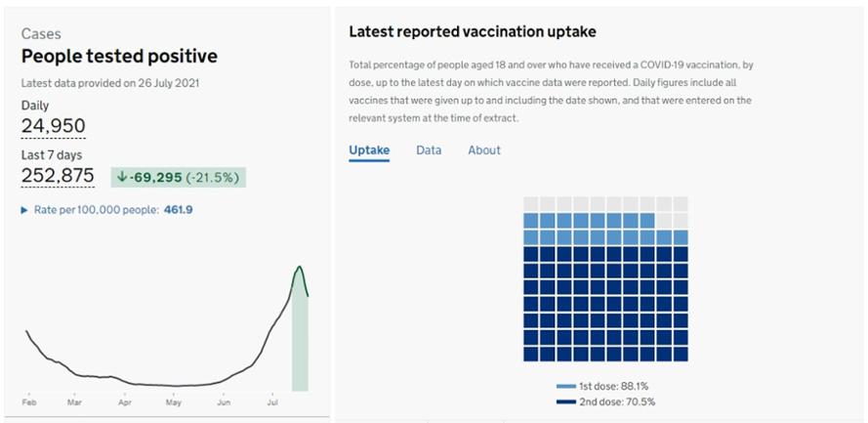The image size is (868, 423).
Task: Select the About tab
Action: coord(484,150)
